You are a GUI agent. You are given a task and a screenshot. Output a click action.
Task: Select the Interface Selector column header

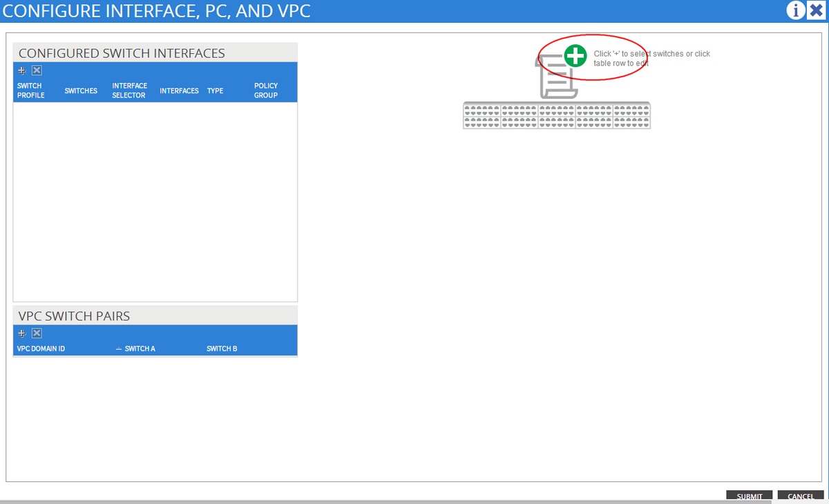coord(129,90)
